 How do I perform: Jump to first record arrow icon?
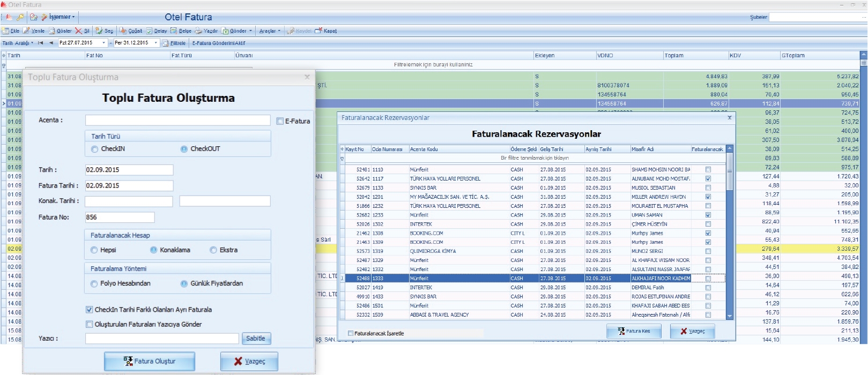(x=40, y=43)
